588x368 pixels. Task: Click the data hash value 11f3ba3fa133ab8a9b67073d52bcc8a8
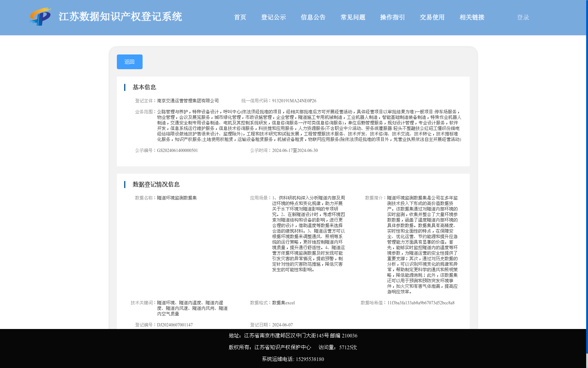click(x=421, y=303)
